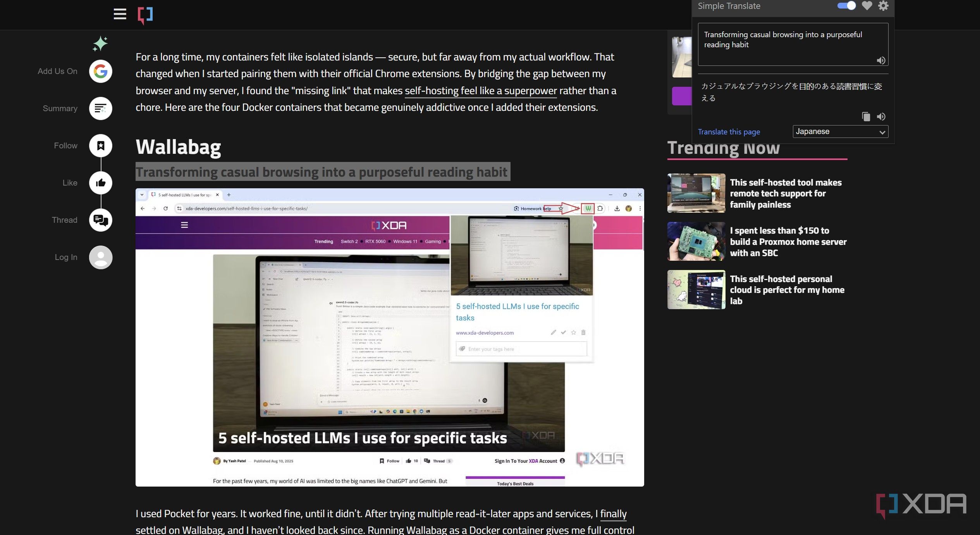This screenshot has height=535, width=980.
Task: Click the Google Add Us On icon
Action: pyautogui.click(x=100, y=71)
